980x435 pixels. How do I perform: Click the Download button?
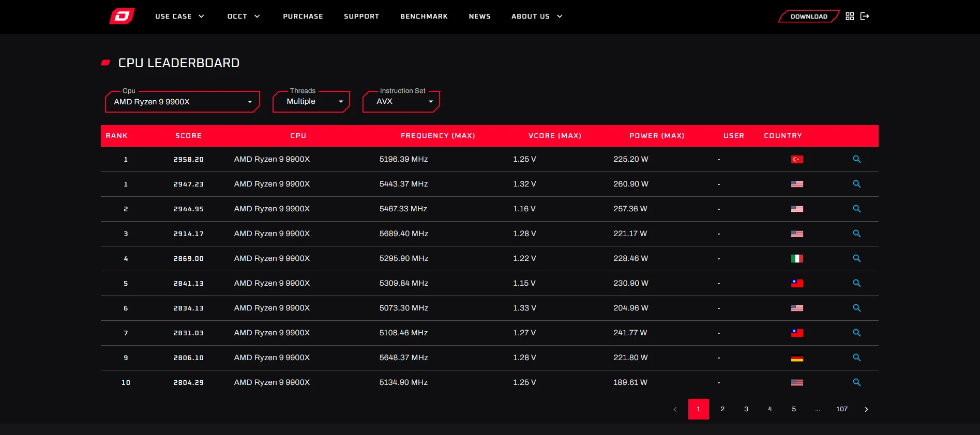pyautogui.click(x=809, y=17)
